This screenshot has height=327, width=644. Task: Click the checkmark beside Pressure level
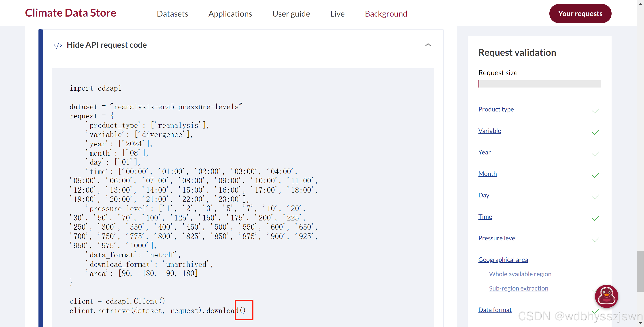pos(595,240)
